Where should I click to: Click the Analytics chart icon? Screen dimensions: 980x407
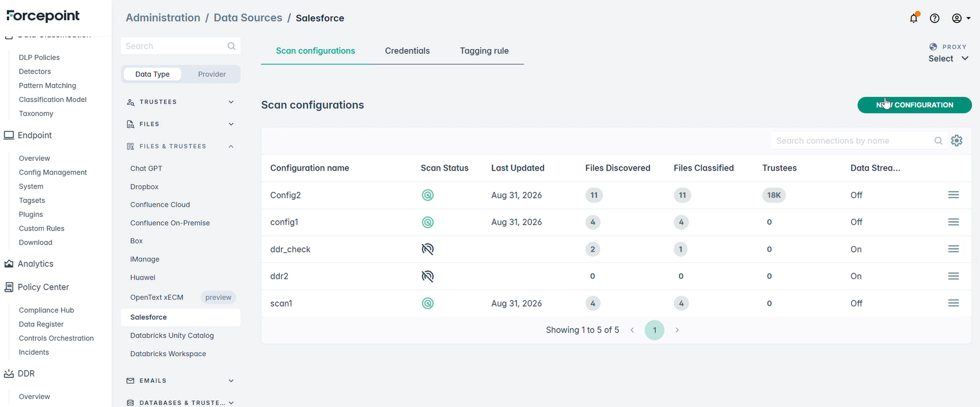pyautogui.click(x=9, y=263)
